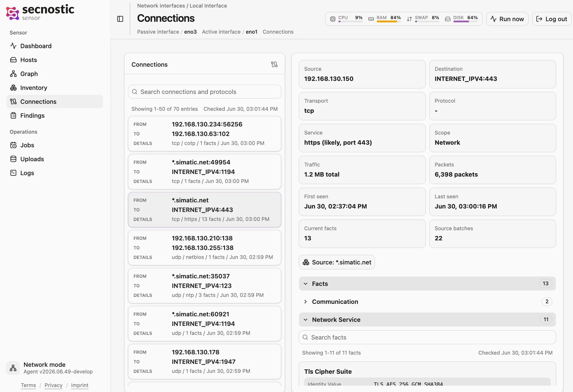Focus the Search connections and protocols field
This screenshot has width=573, height=392.
point(205,92)
